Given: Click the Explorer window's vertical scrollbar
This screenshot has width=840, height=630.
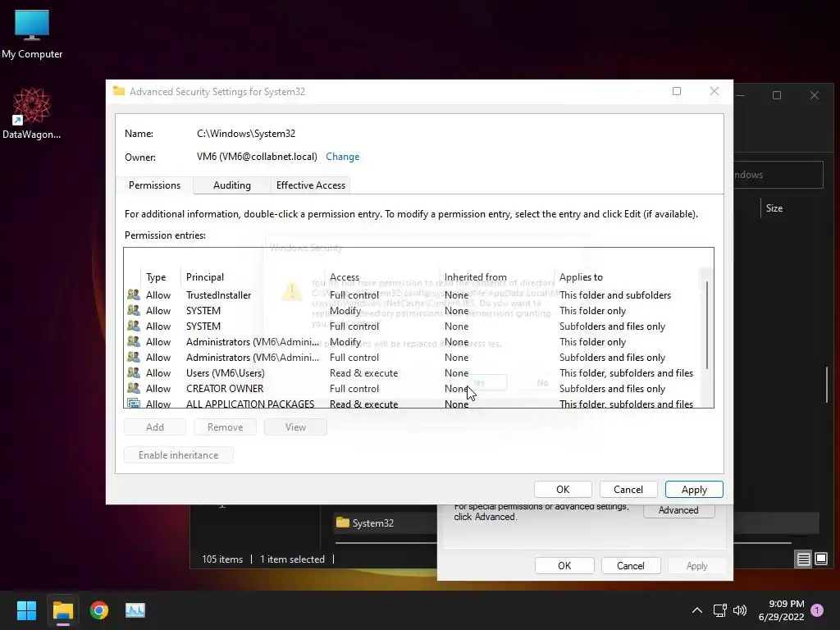Looking at the screenshot, I should click(827, 384).
